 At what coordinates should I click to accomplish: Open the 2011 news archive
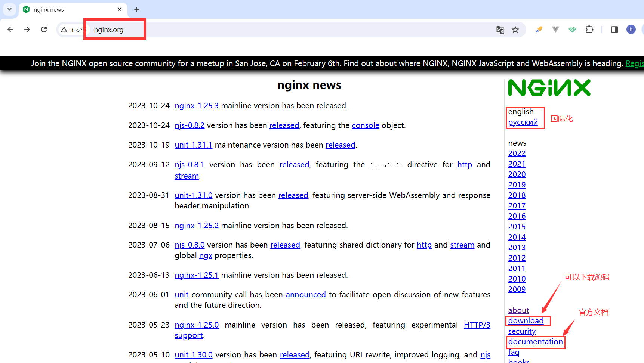tap(517, 269)
